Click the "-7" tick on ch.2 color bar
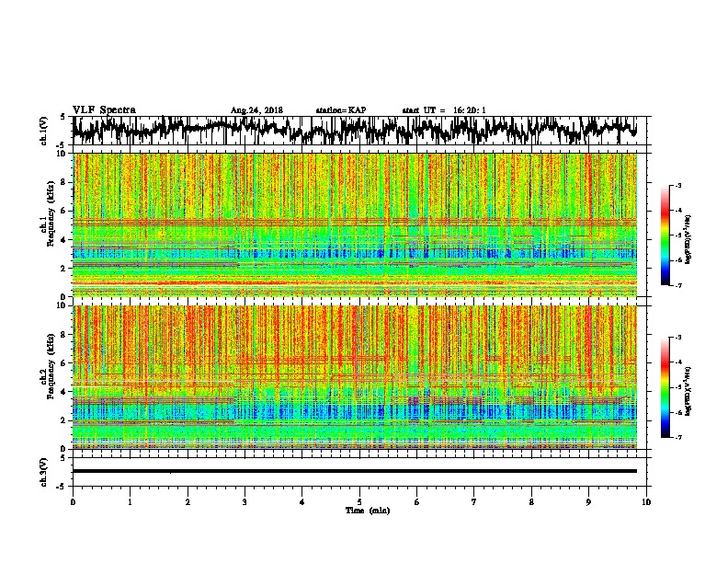This screenshot has width=728, height=563. pos(678,438)
